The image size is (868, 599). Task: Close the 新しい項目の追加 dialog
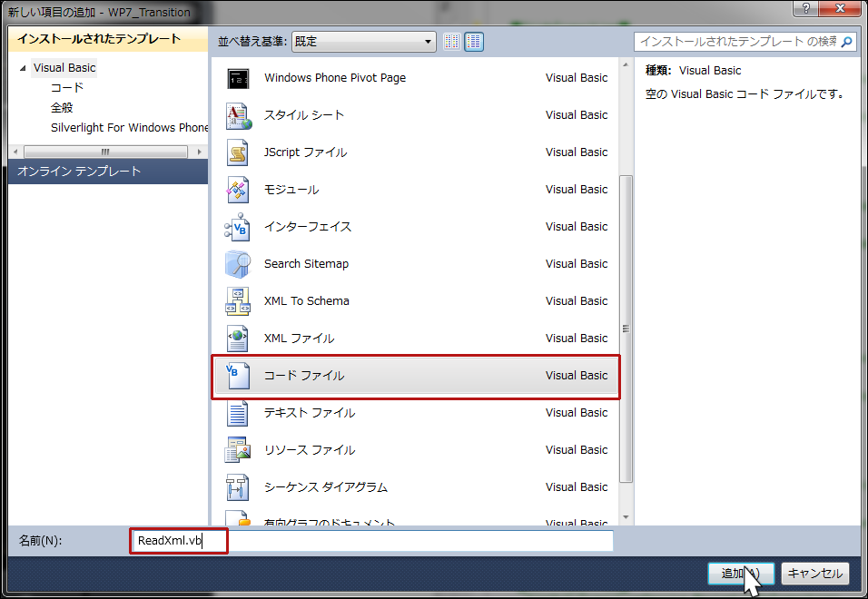click(841, 8)
